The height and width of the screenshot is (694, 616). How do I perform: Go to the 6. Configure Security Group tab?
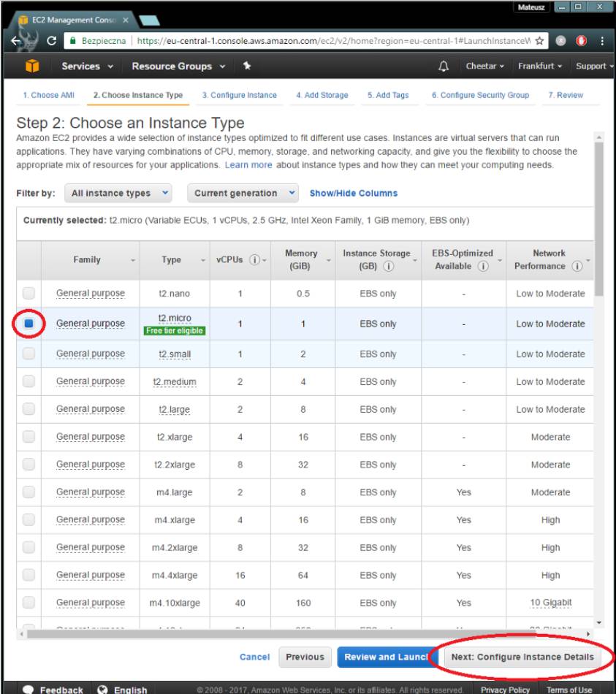click(480, 96)
